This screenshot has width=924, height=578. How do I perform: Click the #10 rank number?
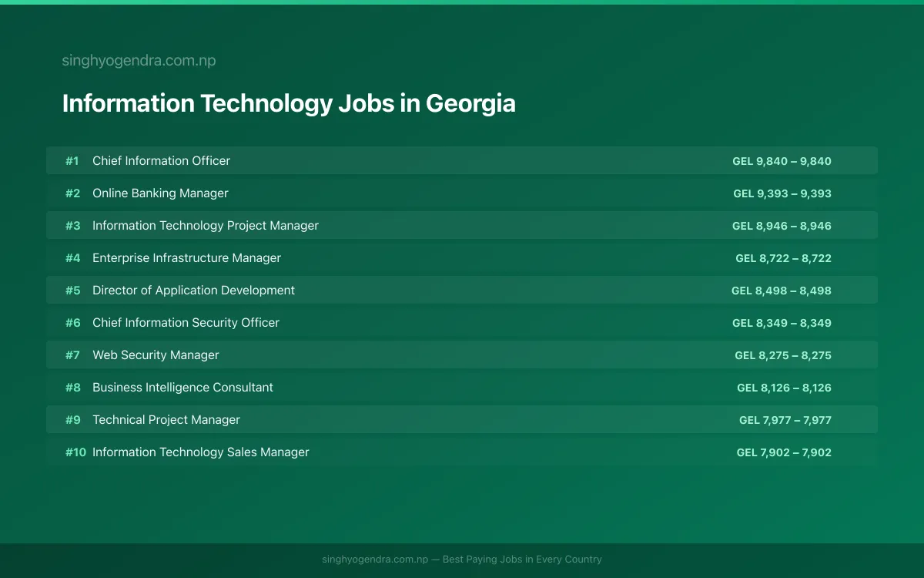tap(75, 452)
